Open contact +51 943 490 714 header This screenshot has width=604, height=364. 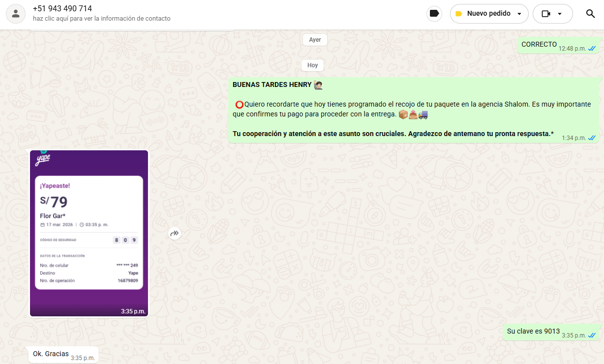click(x=62, y=9)
